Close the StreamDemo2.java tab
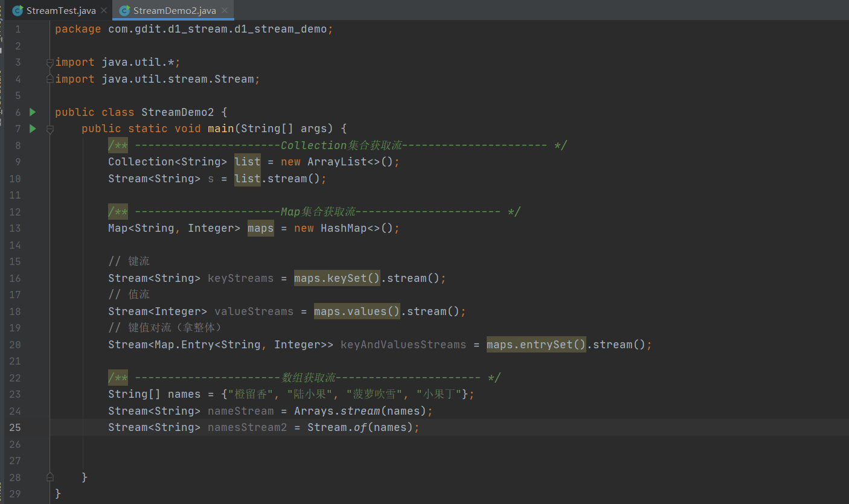 point(225,11)
